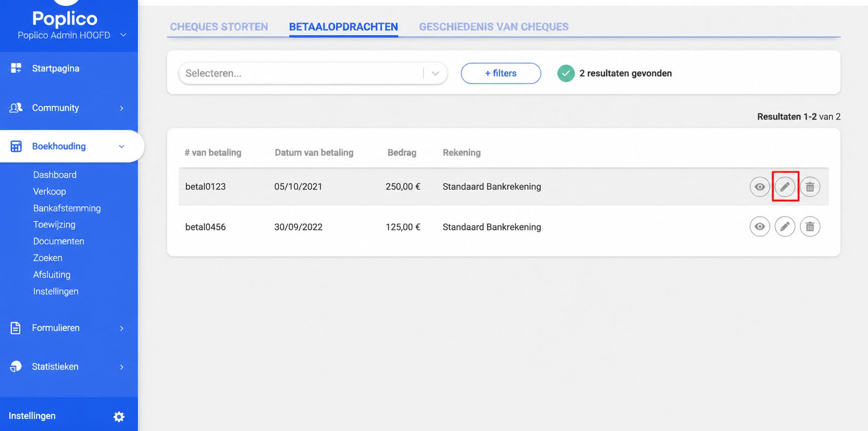Select the betal0123 payment number
868x431 pixels.
pos(205,186)
